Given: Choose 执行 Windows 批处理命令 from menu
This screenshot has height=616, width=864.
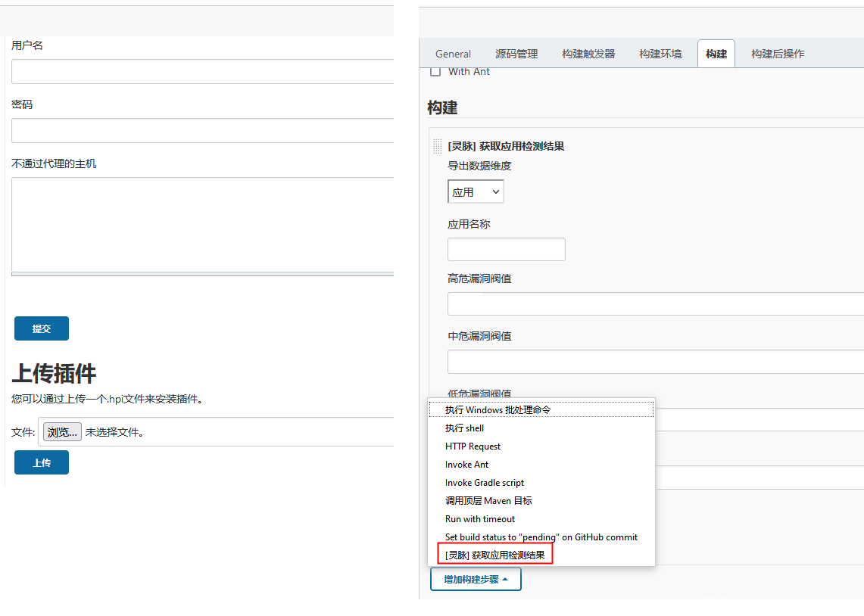Looking at the screenshot, I should [x=498, y=410].
